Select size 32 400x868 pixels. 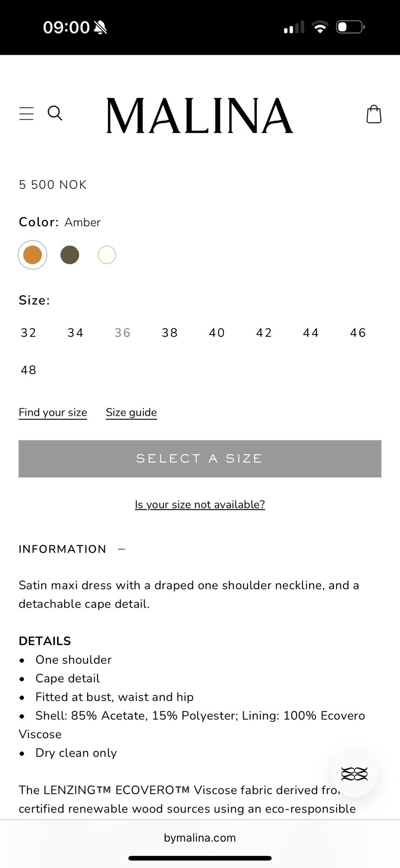click(x=28, y=332)
